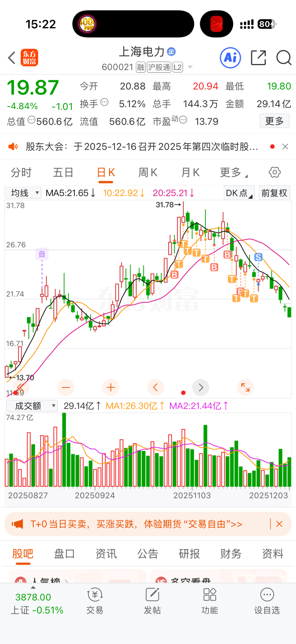Switch to 盘口 tab
The image size is (296, 644).
pyautogui.click(x=64, y=554)
